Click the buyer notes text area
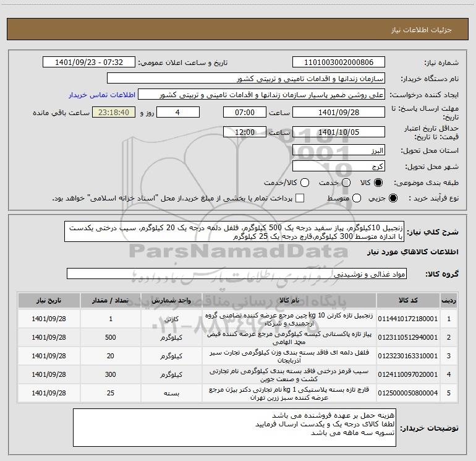The height and width of the screenshot is (461, 476). (234, 428)
